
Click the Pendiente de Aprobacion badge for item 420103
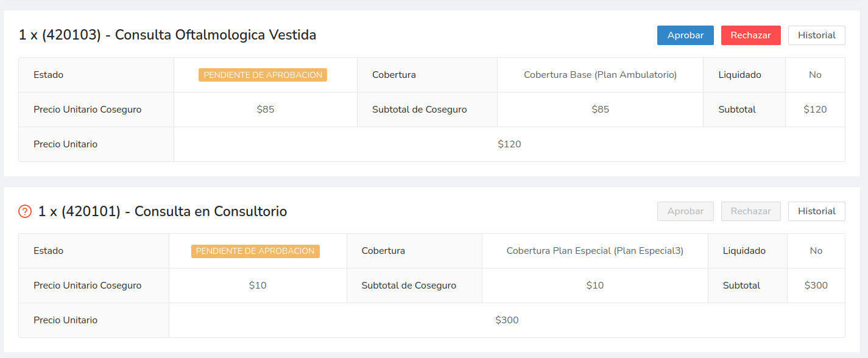click(x=263, y=75)
